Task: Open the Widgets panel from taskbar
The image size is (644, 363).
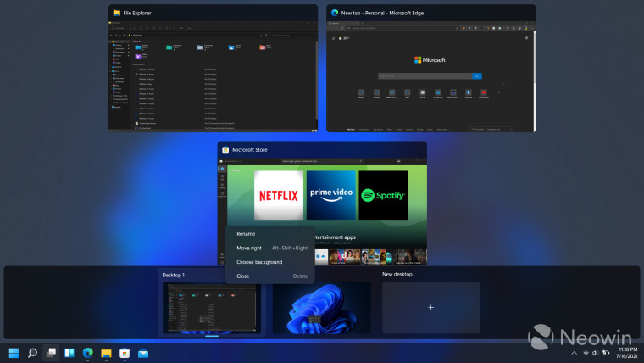Action: coord(69,353)
